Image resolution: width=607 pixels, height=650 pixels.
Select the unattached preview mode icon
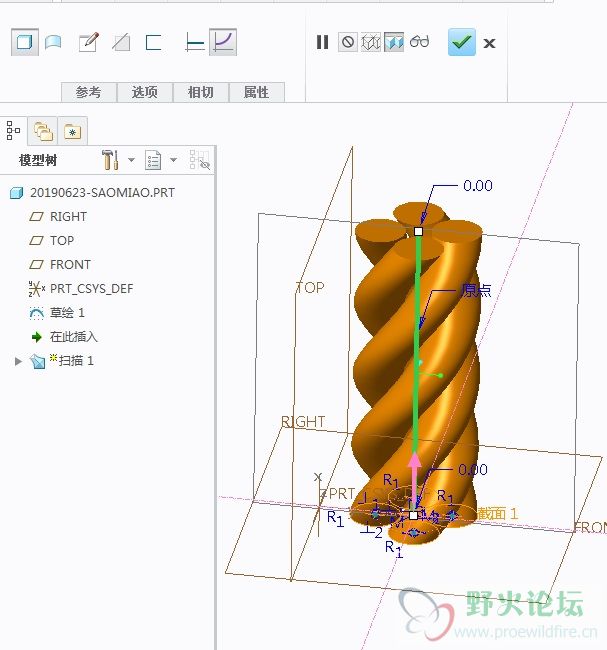click(371, 42)
